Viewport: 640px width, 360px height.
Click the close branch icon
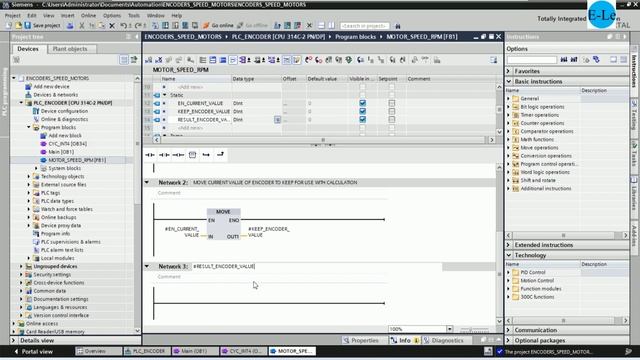point(220,155)
